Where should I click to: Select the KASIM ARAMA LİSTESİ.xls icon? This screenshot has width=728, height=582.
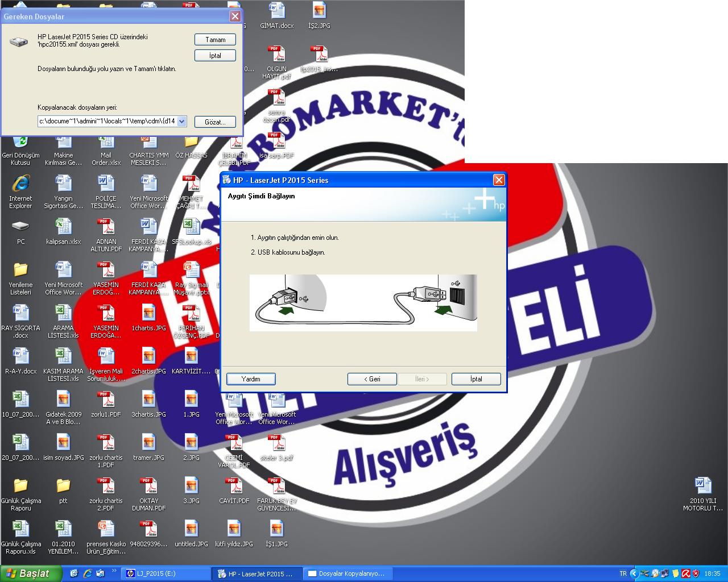coord(63,356)
